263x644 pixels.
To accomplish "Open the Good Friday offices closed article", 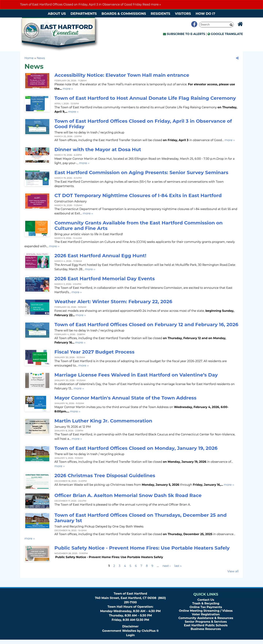I will tap(143, 124).
